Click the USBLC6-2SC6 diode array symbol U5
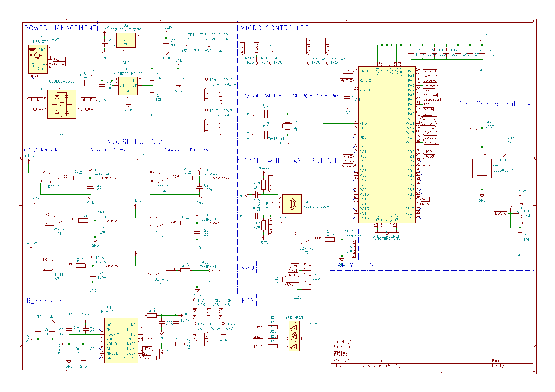Image resolution: width=555 pixels, height=392 pixels. pyautogui.click(x=62, y=104)
